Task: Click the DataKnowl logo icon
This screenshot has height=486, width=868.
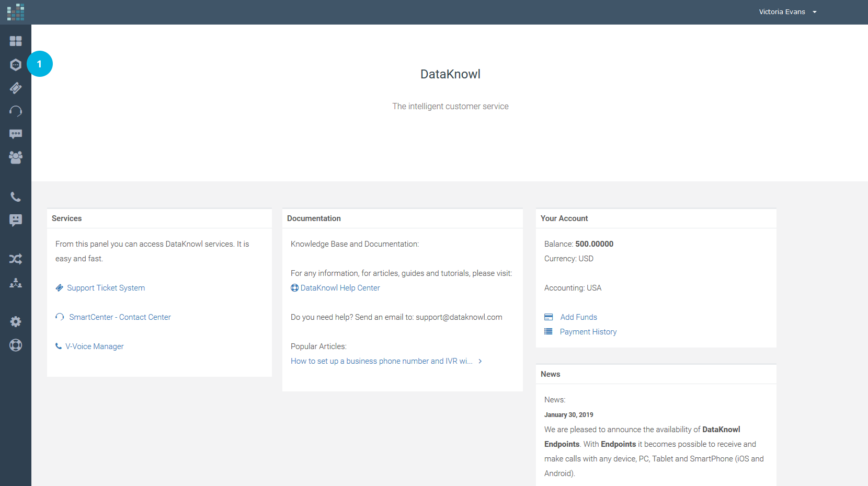Action: click(16, 12)
